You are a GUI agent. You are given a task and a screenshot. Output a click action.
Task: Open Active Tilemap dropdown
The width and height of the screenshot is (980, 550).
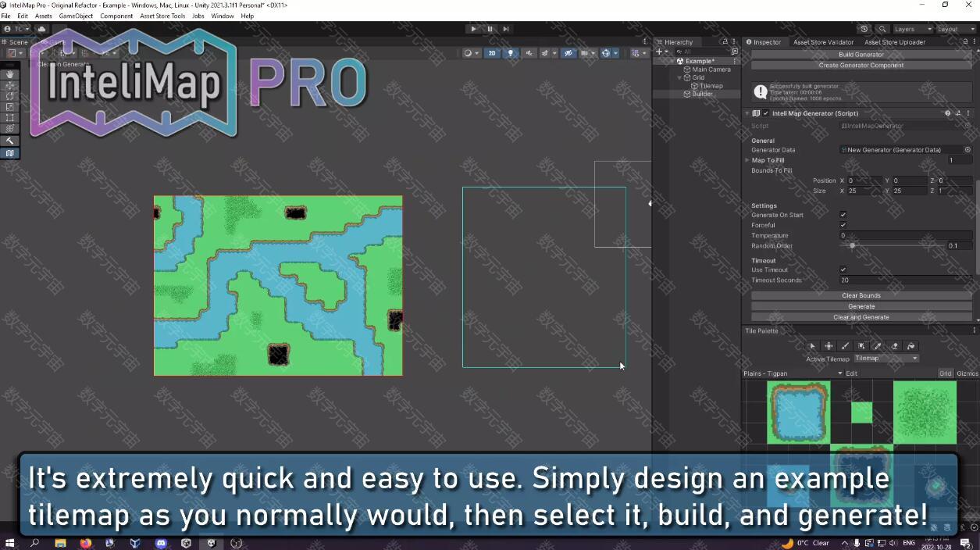tap(886, 359)
